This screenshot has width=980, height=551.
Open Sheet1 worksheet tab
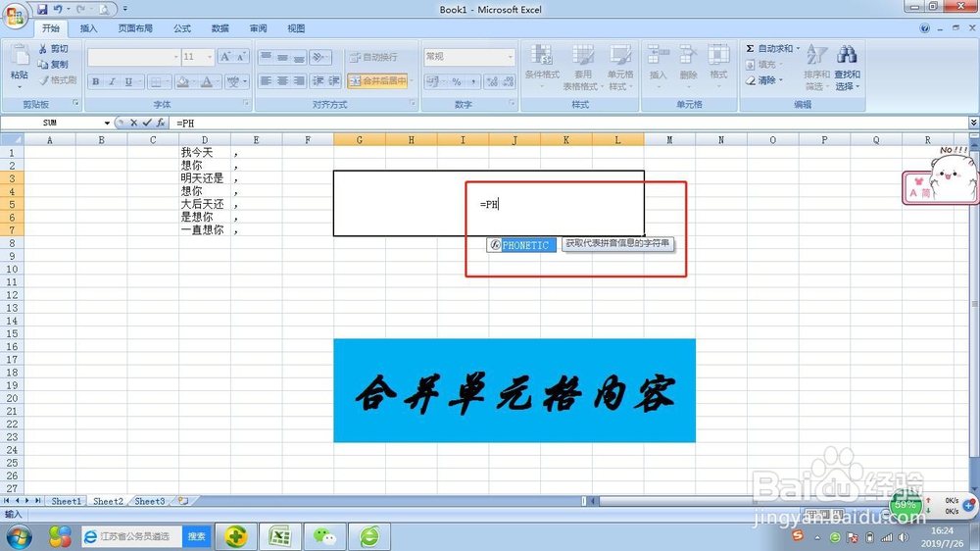66,501
